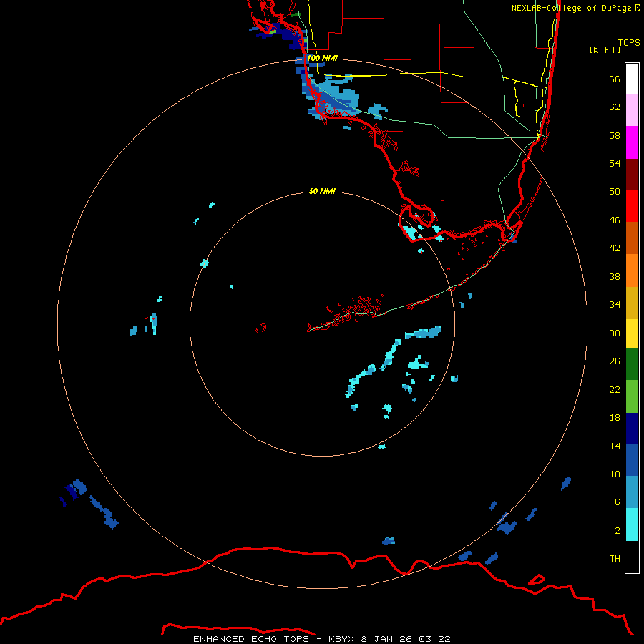Click the 30 legend value
The height and width of the screenshot is (644, 644).
point(615,333)
